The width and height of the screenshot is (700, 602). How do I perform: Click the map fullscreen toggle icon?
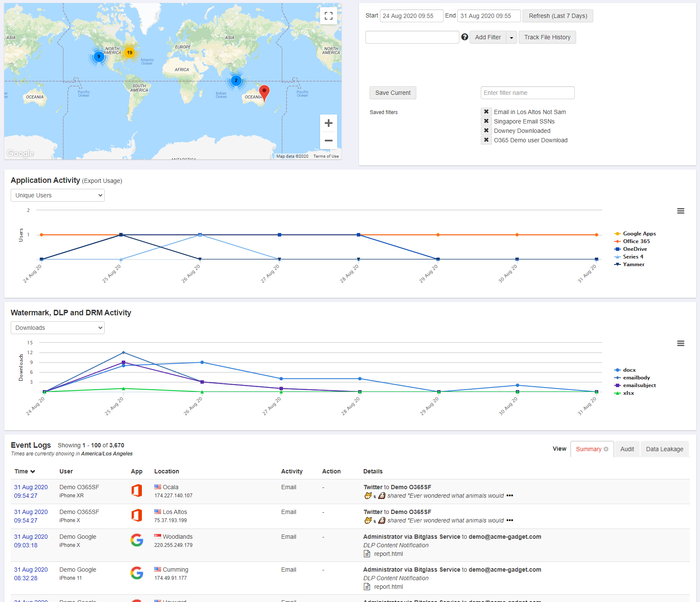click(x=328, y=16)
